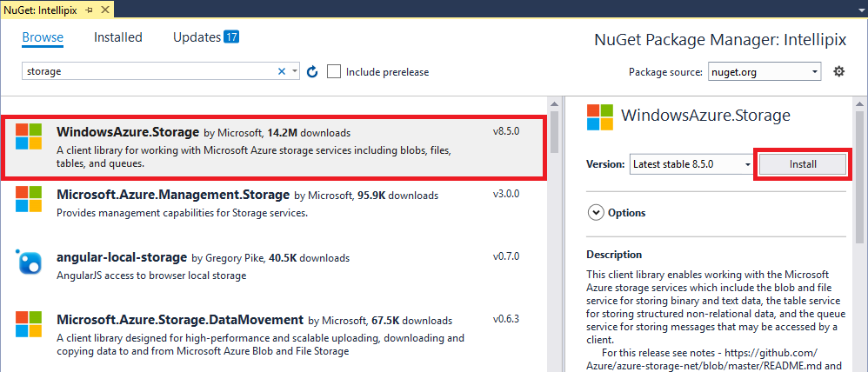Switch to the Installed tab
Image resolution: width=868 pixels, height=372 pixels.
(118, 37)
